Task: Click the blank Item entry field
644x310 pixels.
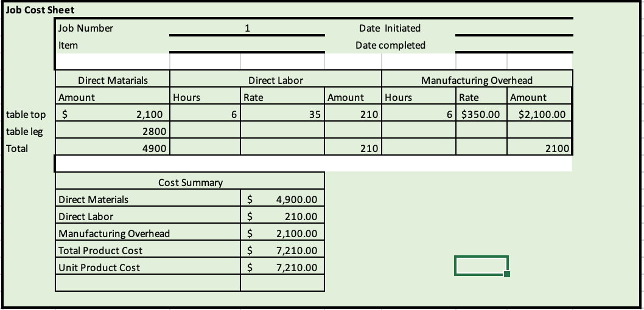Action: click(247, 45)
